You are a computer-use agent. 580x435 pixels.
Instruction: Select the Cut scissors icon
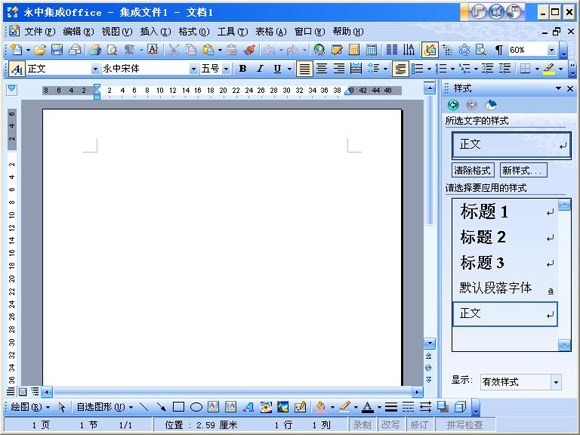(173, 50)
